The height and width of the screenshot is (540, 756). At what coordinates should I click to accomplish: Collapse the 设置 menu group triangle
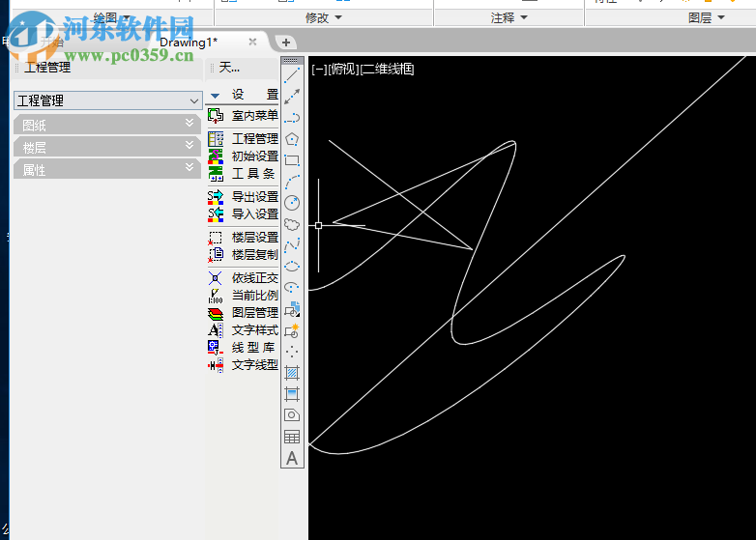point(215,96)
